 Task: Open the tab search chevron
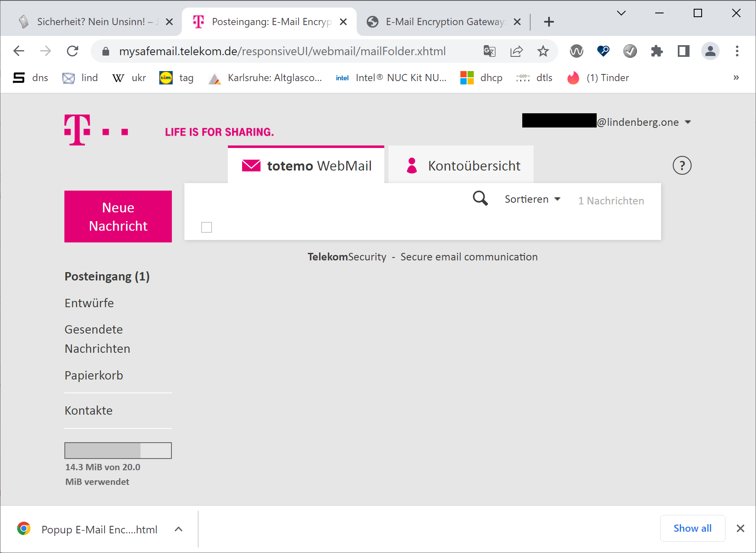[x=621, y=13]
